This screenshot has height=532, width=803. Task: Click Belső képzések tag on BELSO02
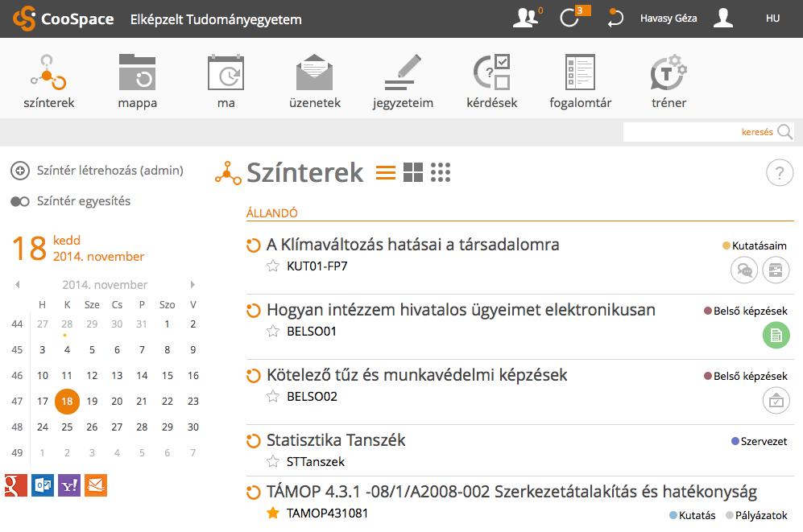point(746,376)
